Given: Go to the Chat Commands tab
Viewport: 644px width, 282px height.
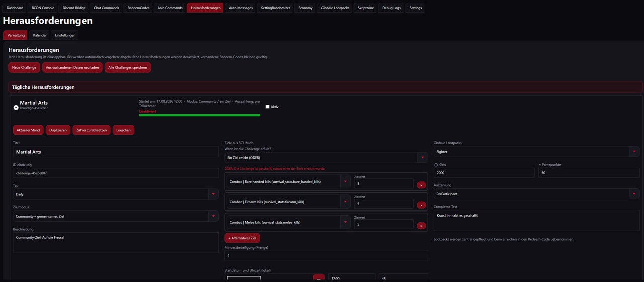Looking at the screenshot, I should click(107, 8).
